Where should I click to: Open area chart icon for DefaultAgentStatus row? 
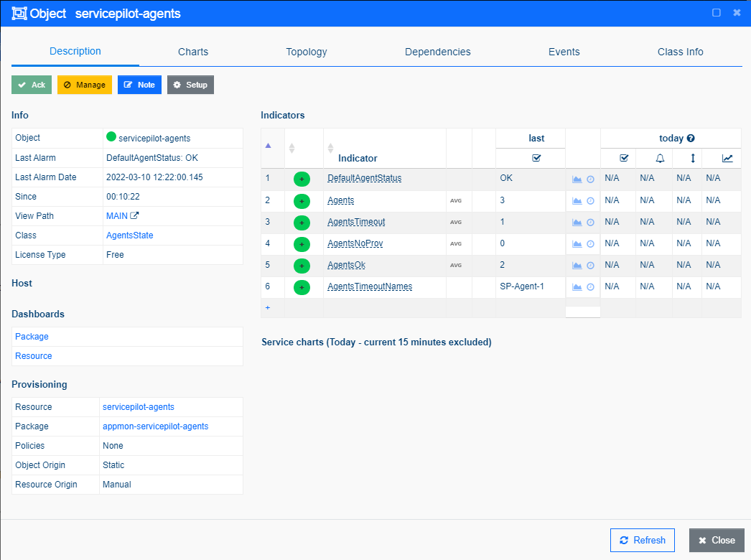577,179
